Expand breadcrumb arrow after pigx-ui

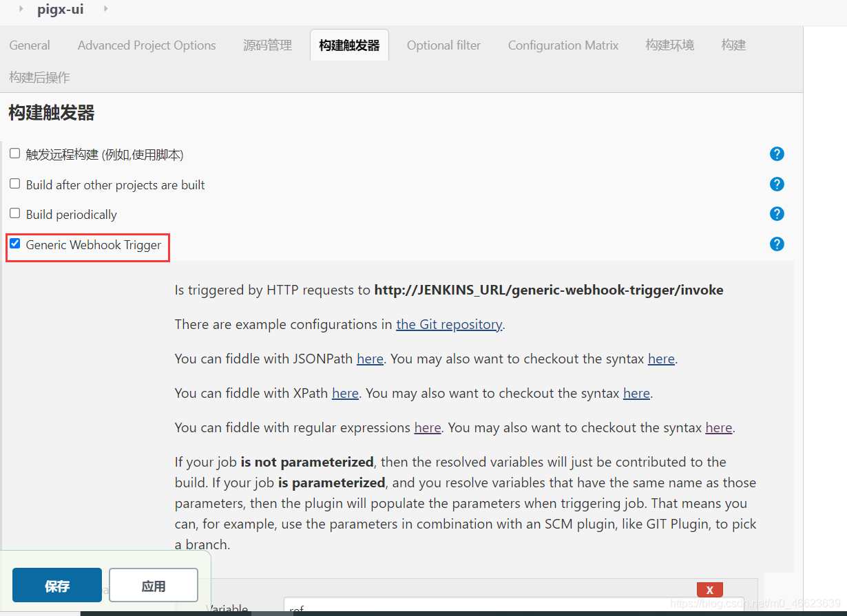pyautogui.click(x=105, y=10)
